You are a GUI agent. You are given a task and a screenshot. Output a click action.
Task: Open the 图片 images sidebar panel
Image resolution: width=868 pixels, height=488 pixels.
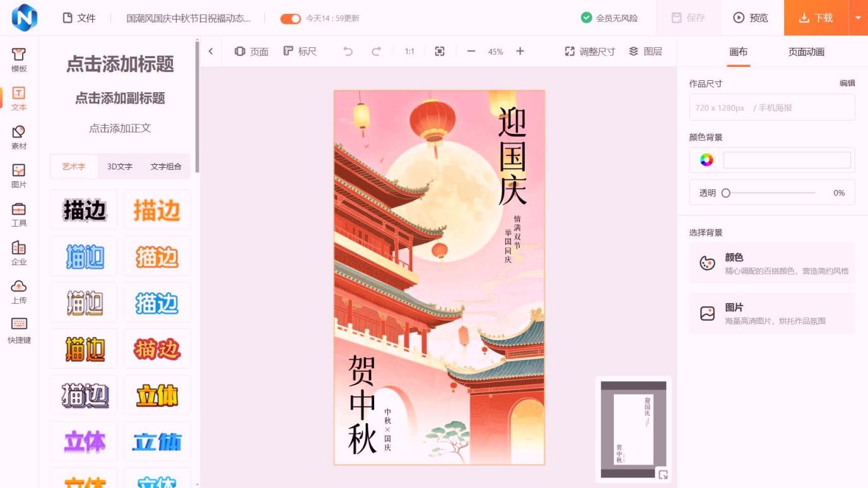pyautogui.click(x=19, y=176)
